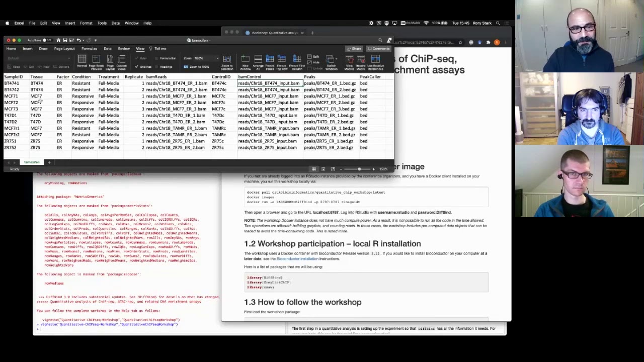Add new sheet with plus button

49,162
